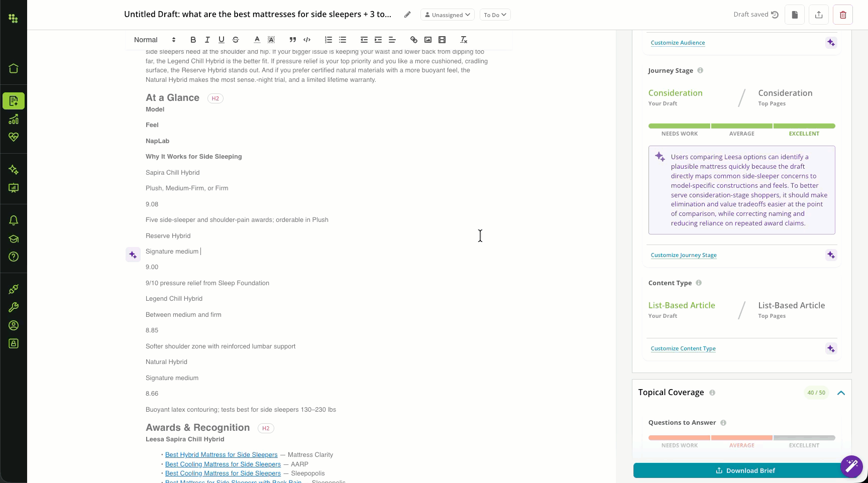Open the user account sidebar icon
Viewport: 868px width, 483px height.
14,325
